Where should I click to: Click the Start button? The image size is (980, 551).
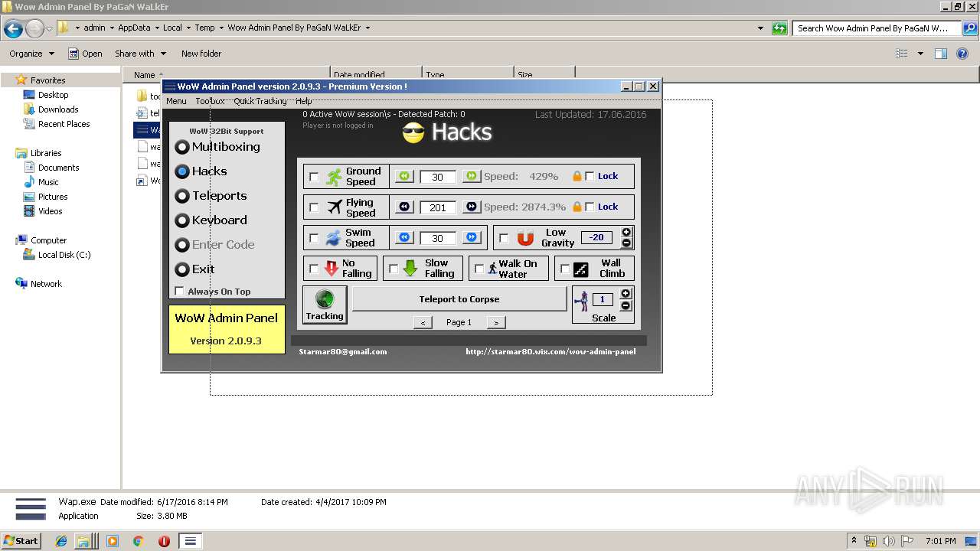coord(21,541)
